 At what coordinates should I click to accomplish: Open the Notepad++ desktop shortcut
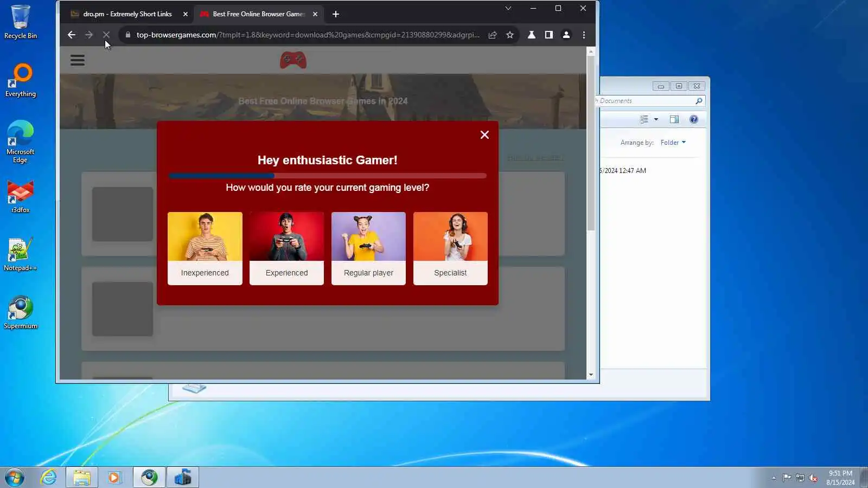point(21,254)
